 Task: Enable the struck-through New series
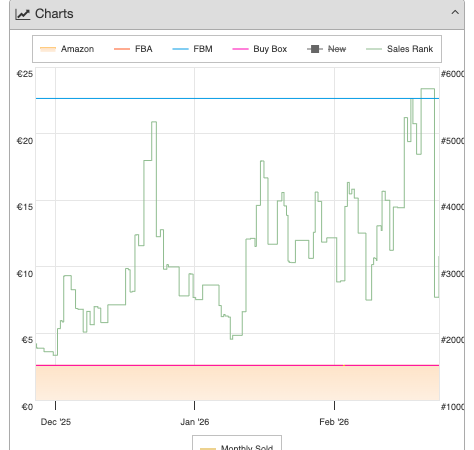(x=327, y=49)
